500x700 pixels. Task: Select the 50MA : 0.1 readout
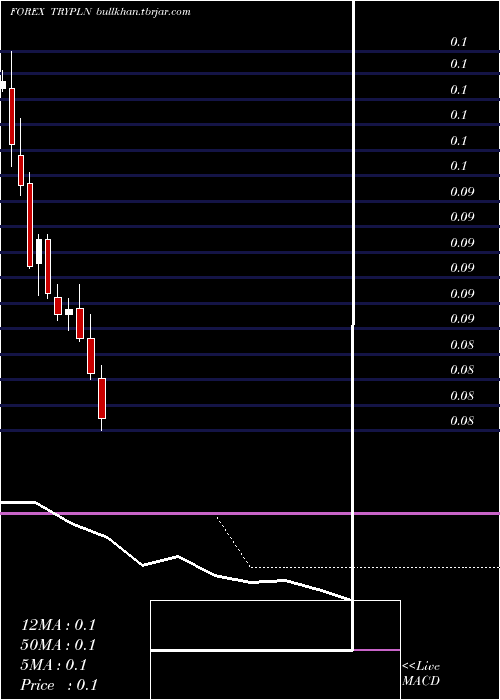point(58,645)
